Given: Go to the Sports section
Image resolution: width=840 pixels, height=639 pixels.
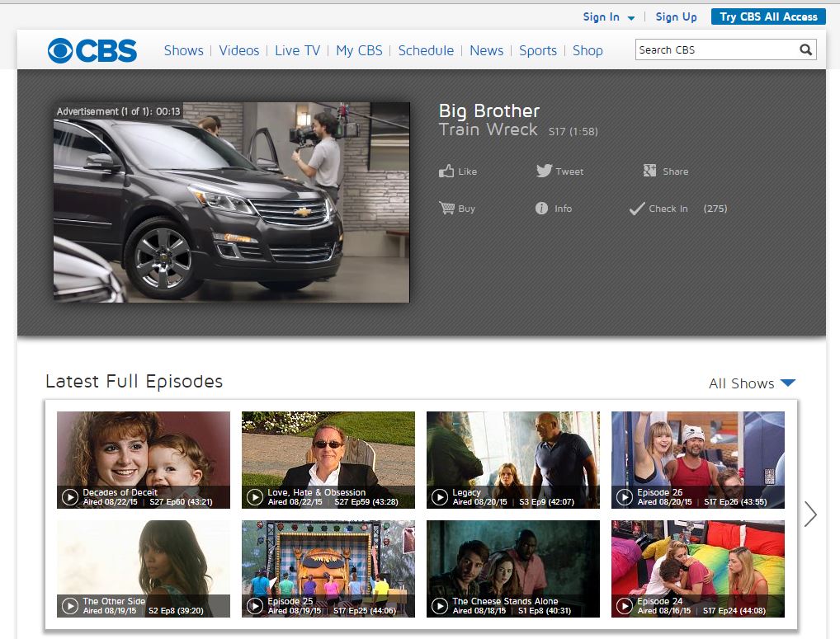Looking at the screenshot, I should [x=538, y=50].
